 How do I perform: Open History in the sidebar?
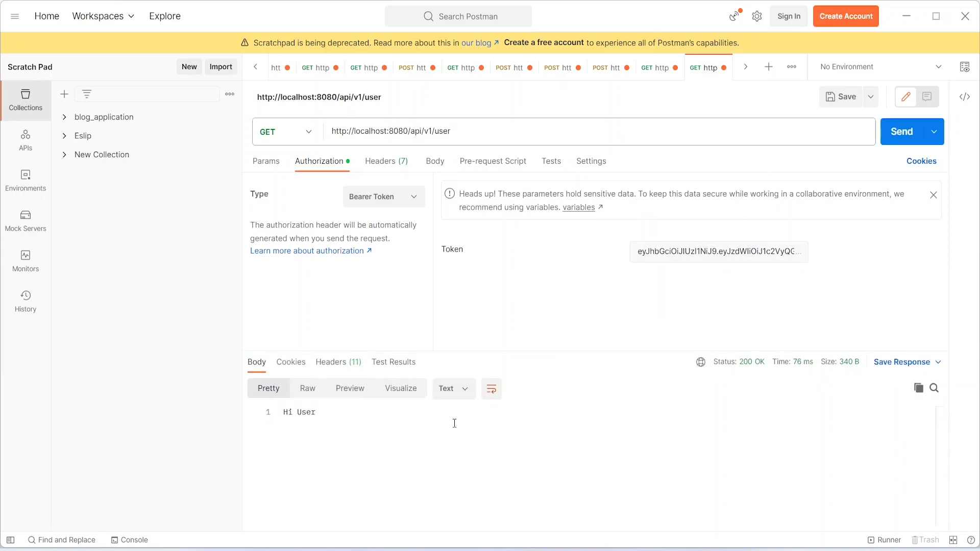[x=26, y=302]
